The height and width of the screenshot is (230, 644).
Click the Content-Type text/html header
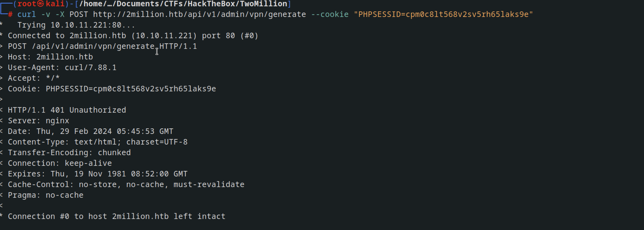pos(97,142)
